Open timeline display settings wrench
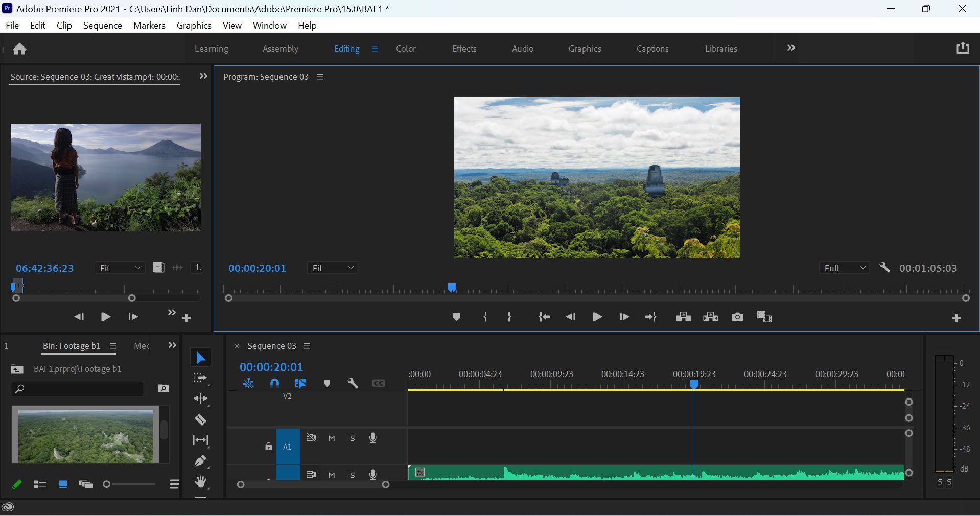Image resolution: width=980 pixels, height=516 pixels. [x=353, y=383]
